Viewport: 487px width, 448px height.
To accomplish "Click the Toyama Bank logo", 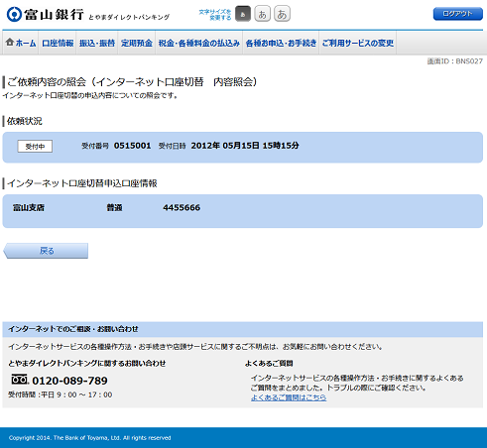I will pos(46,15).
